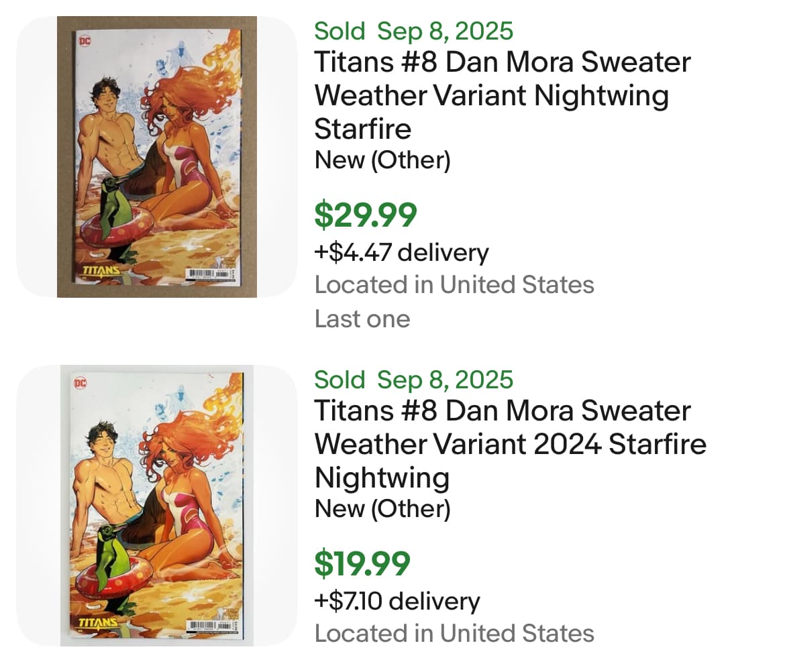
Task: Click New (Other) condition on $29.99 listing
Action: (x=382, y=160)
